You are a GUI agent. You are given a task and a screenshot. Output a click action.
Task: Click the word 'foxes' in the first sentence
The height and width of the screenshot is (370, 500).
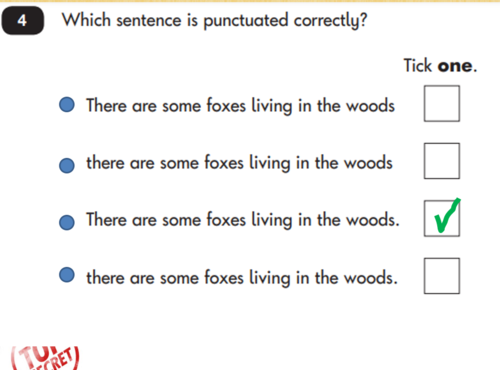226,105
